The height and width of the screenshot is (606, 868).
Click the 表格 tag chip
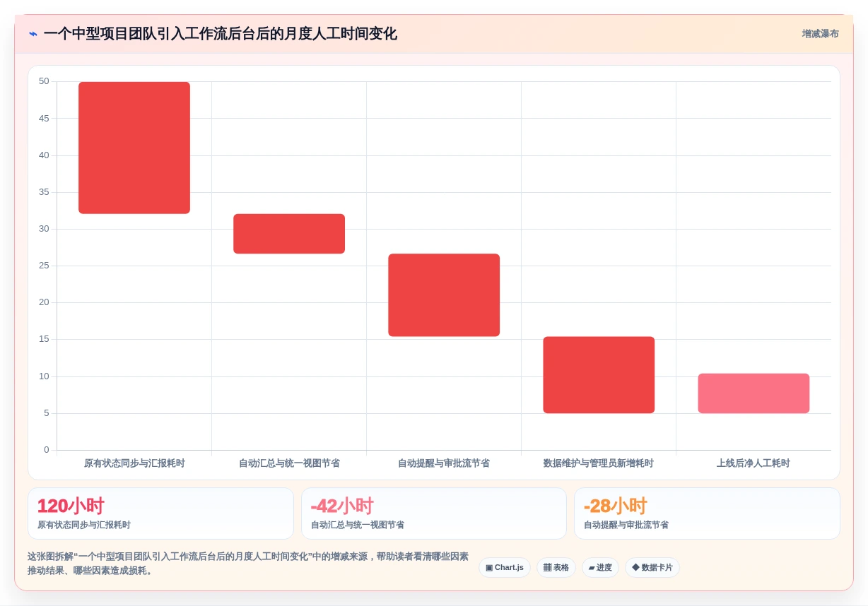pyautogui.click(x=556, y=568)
